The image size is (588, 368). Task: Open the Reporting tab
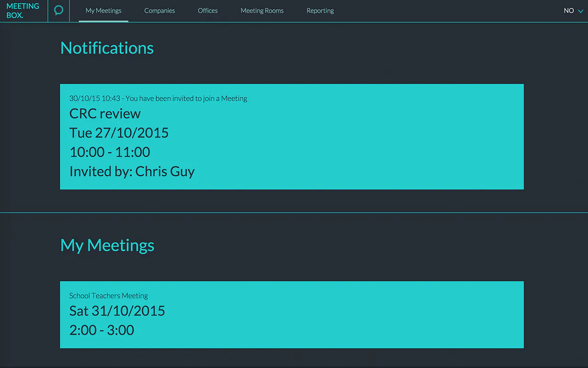pyautogui.click(x=320, y=11)
